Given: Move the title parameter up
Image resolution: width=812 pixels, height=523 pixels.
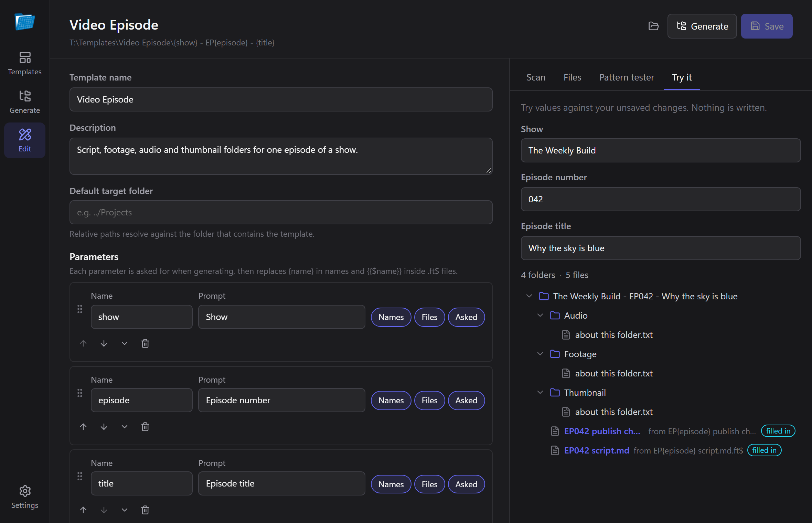Looking at the screenshot, I should [x=83, y=510].
